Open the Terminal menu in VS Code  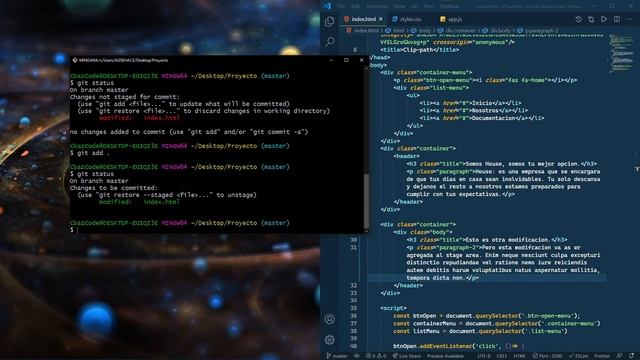(x=449, y=6)
